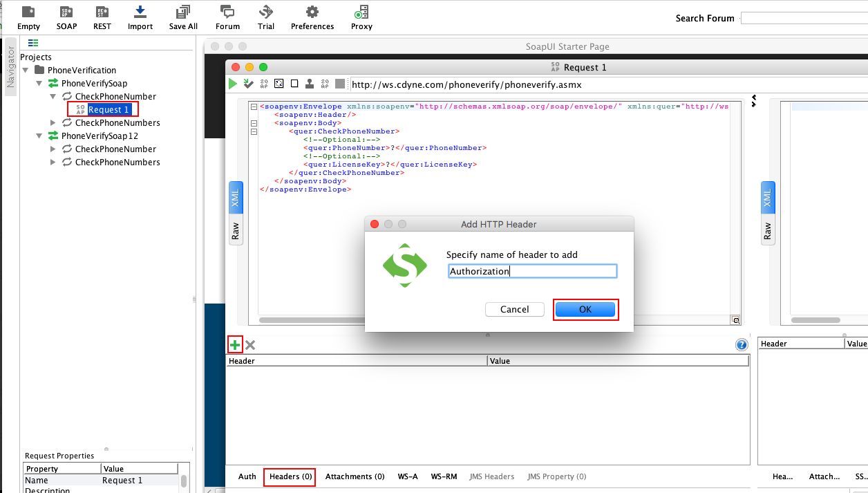The width and height of the screenshot is (868, 493).
Task: Collapse the CheckPhoneNumber tree node
Action: pos(52,96)
